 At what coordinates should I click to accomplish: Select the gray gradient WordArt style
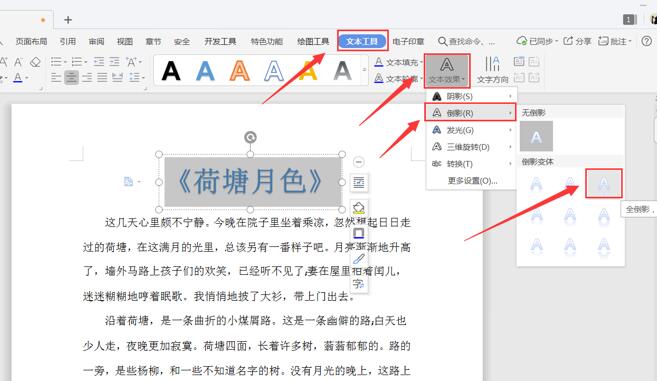[342, 71]
